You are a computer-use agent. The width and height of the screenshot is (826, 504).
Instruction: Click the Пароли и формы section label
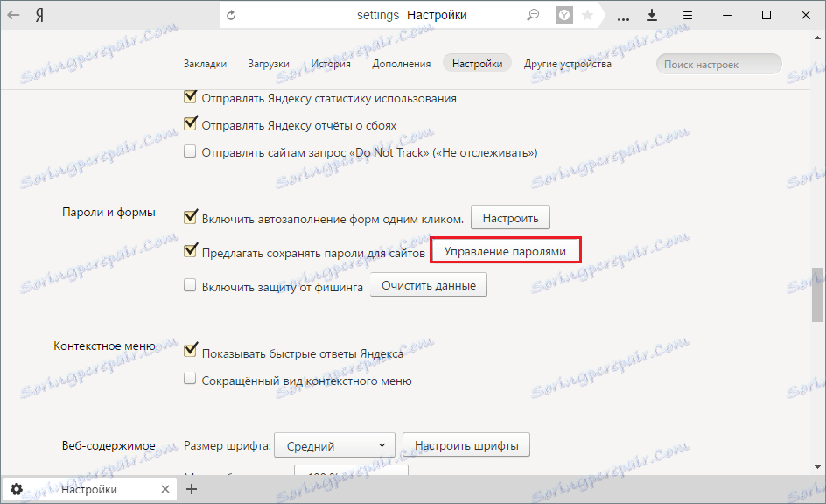pos(108,213)
